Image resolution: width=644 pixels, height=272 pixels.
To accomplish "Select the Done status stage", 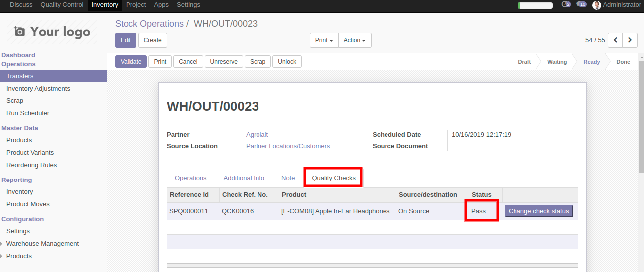I will click(x=623, y=62).
